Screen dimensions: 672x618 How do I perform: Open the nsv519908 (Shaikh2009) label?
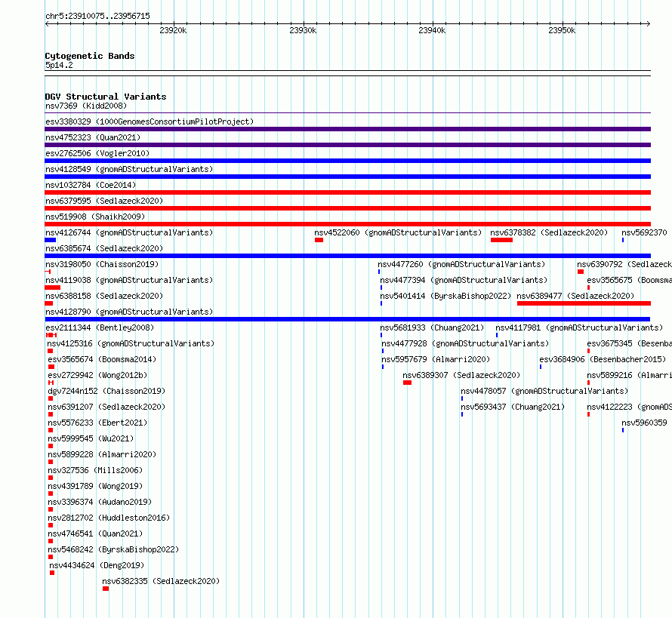click(95, 217)
